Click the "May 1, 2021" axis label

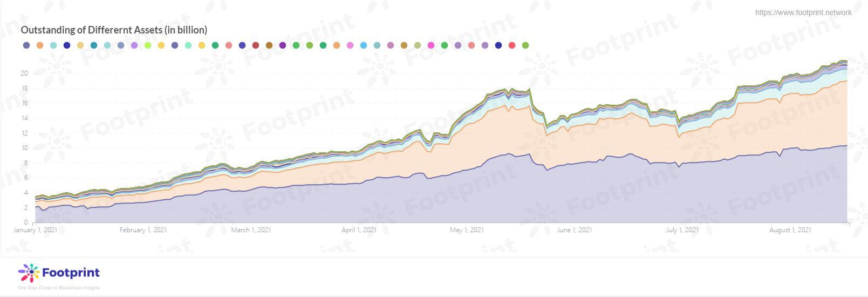[x=467, y=230]
